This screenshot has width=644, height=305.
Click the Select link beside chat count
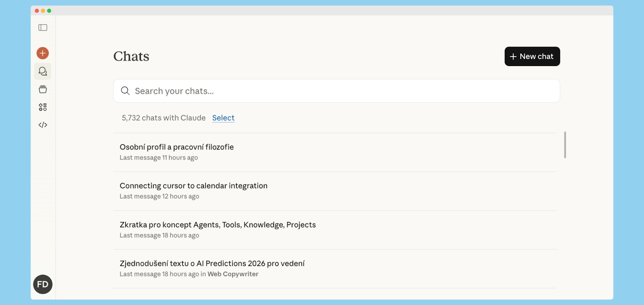point(223,118)
